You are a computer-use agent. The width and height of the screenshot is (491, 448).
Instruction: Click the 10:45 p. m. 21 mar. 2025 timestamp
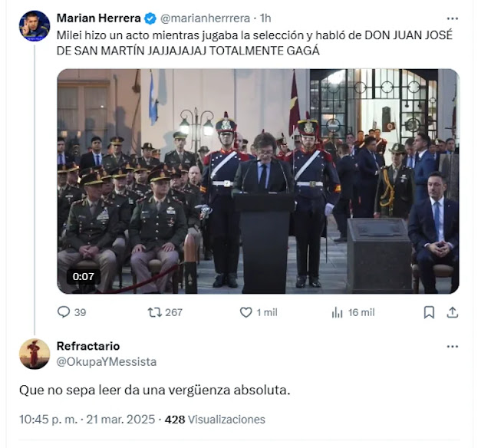pos(87,419)
